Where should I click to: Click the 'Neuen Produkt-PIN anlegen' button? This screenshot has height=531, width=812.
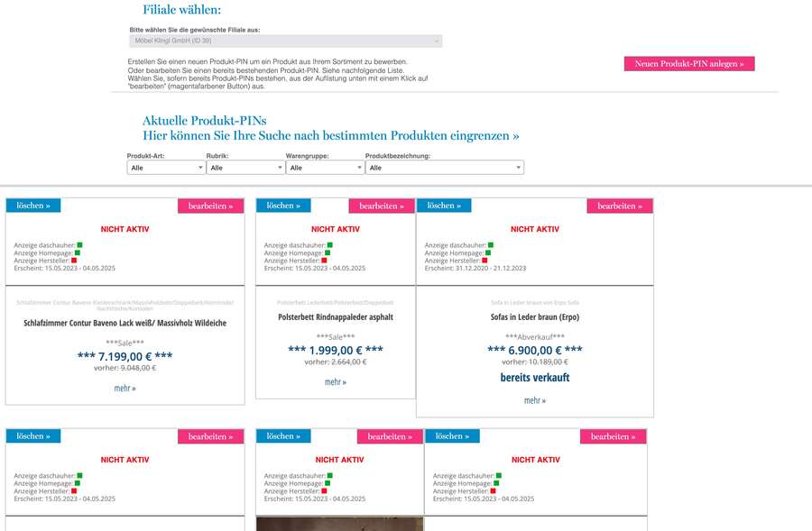(x=689, y=64)
